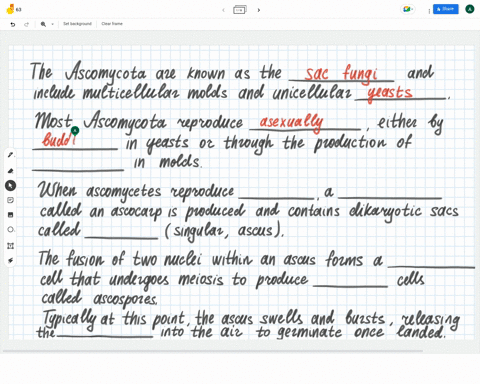Open the Add image tool
Image resolution: width=480 pixels, height=384 pixels.
[10, 215]
